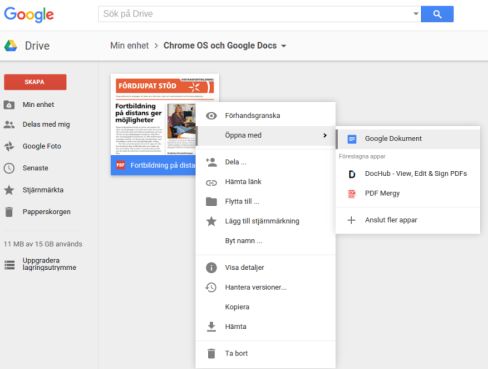This screenshot has width=488, height=369.
Task: Click the Drive title text
Action: [37, 46]
